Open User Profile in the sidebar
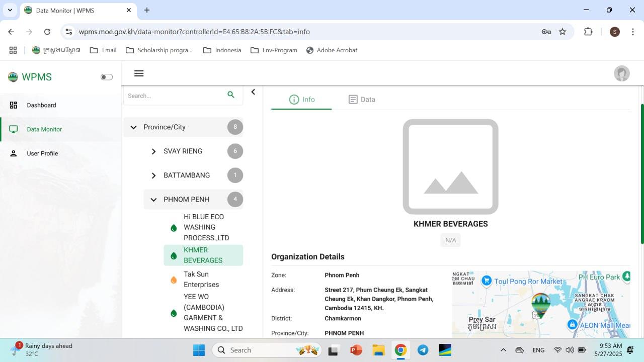The height and width of the screenshot is (362, 644). click(60, 153)
